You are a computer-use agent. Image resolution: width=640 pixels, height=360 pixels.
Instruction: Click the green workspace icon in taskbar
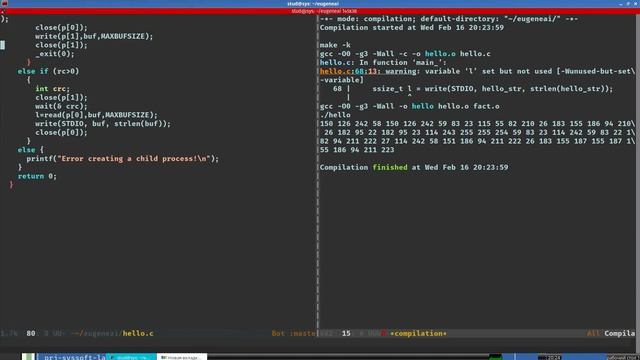tap(28, 357)
